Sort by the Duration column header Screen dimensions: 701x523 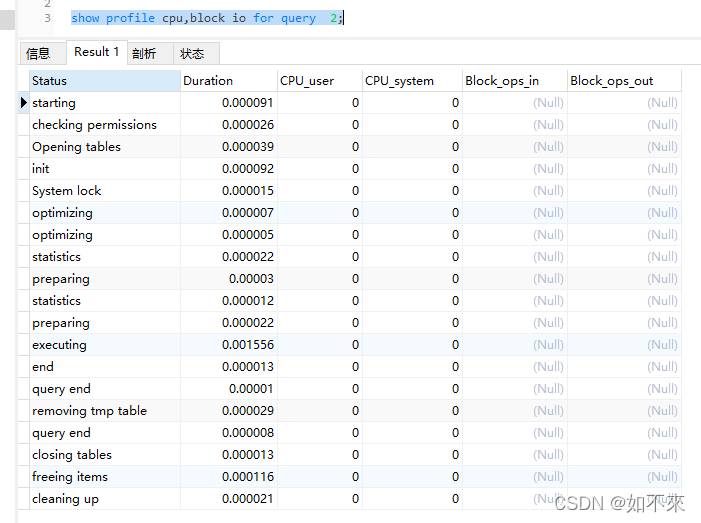[x=229, y=81]
